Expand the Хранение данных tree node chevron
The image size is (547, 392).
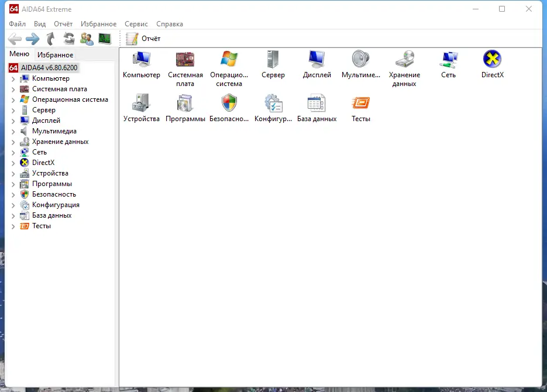[13, 142]
